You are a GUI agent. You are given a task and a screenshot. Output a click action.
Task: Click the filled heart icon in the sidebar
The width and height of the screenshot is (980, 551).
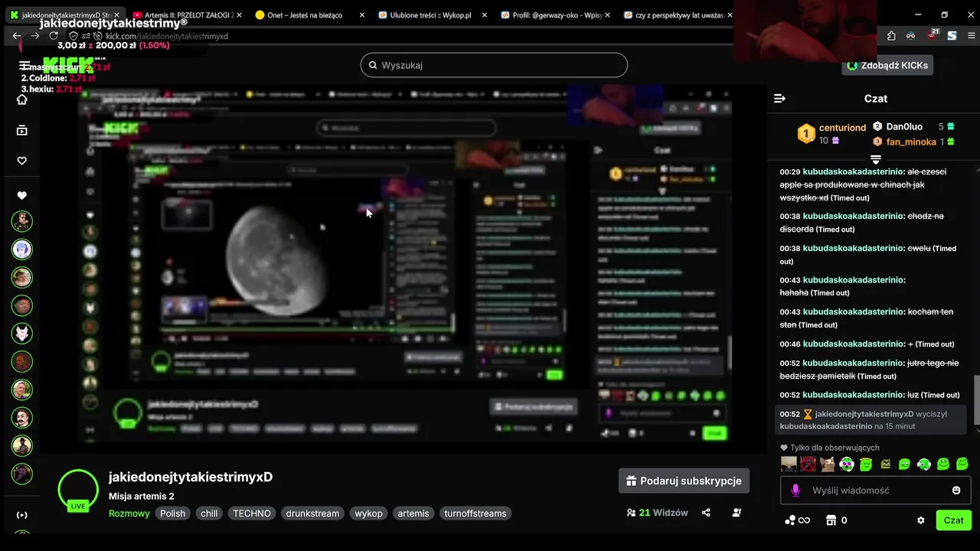click(22, 196)
